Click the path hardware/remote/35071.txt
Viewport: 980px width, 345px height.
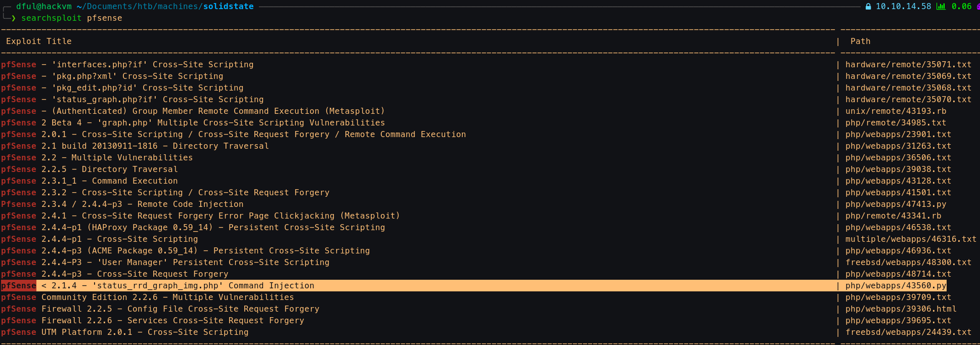tap(909, 65)
